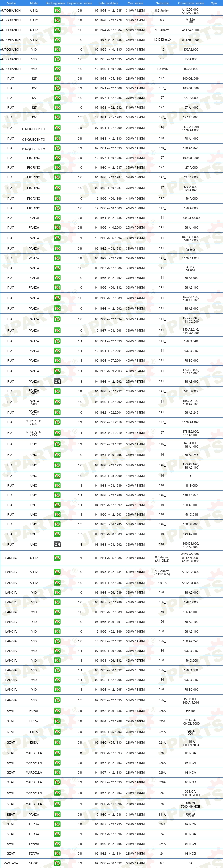Click the PB fuel icon in the UNO row with # engine code
Screen dimensions: 223x868
click(57, 476)
